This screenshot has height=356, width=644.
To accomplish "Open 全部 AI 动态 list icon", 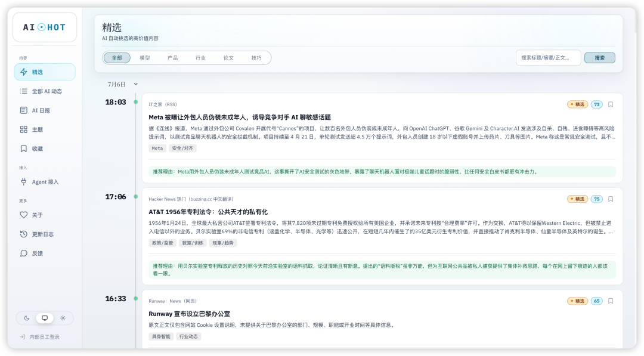I will tap(24, 91).
